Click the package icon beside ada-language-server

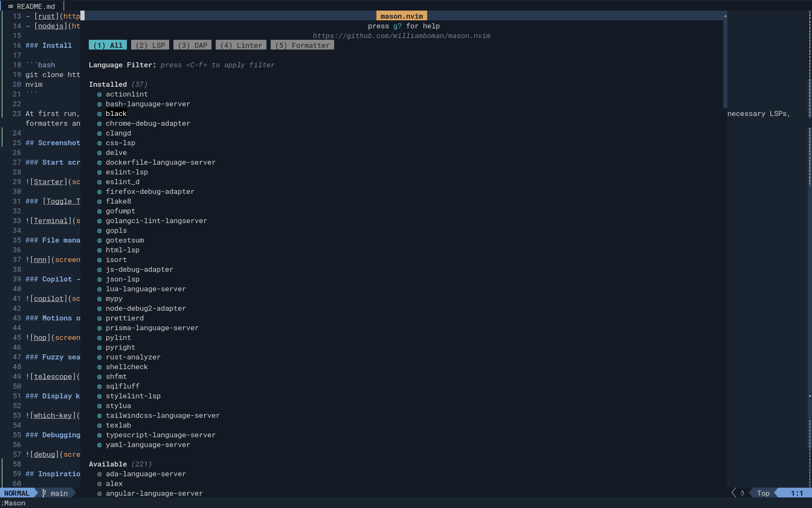tap(99, 474)
